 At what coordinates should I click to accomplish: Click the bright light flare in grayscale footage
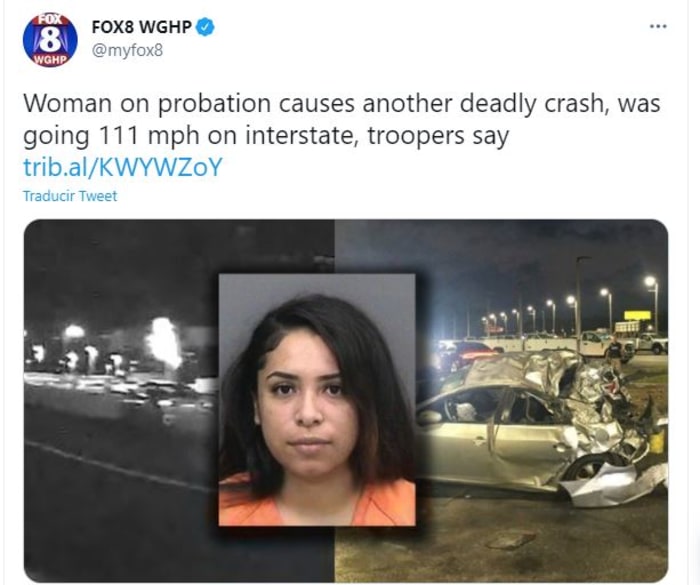(x=163, y=343)
